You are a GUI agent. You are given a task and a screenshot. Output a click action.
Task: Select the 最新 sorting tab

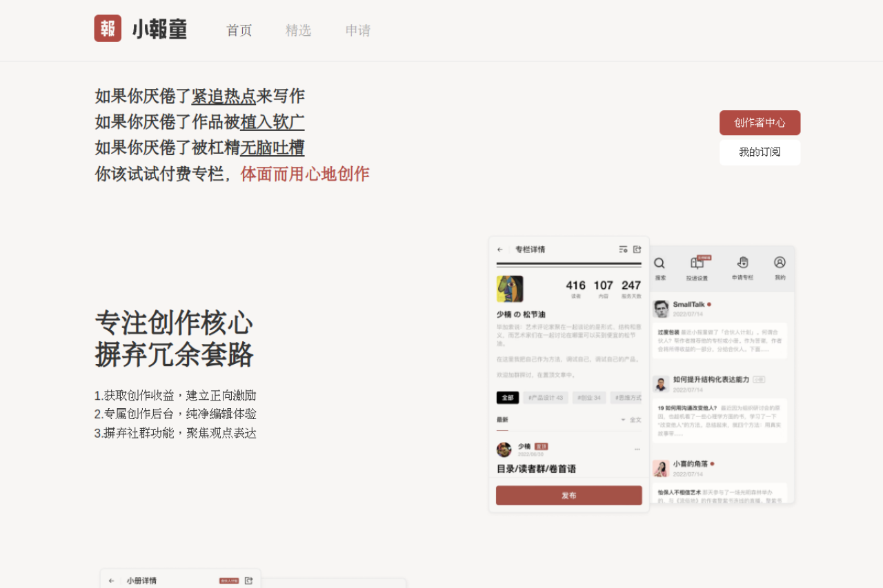pyautogui.click(x=502, y=420)
